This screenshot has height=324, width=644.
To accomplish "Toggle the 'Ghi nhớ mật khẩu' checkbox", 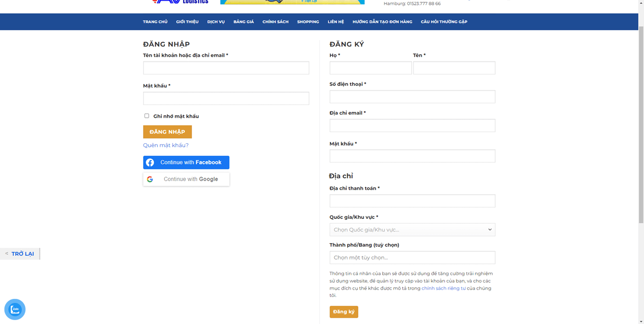I will click(x=146, y=116).
